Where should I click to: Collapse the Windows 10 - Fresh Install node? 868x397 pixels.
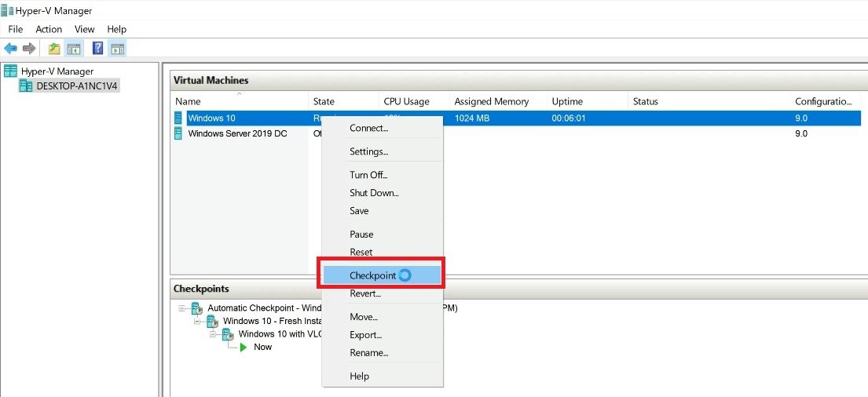point(198,321)
